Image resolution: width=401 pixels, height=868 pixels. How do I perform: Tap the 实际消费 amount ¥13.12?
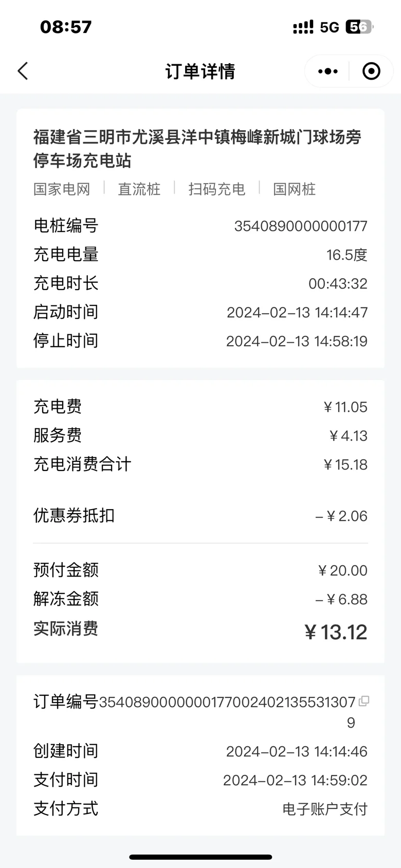point(336,632)
